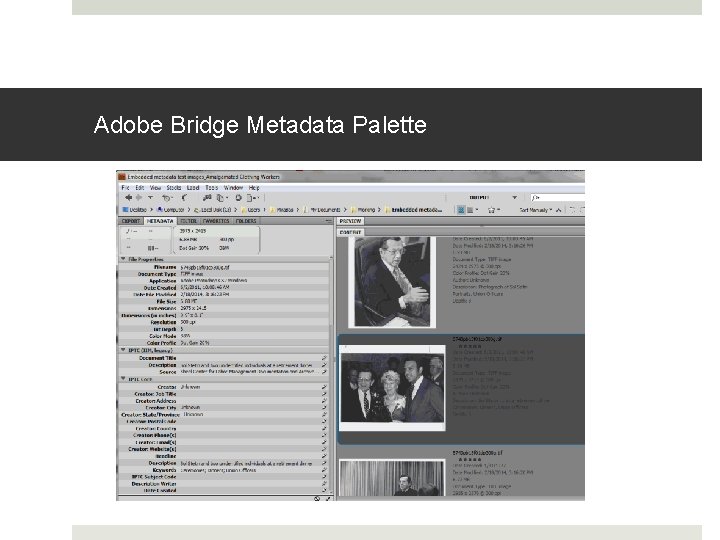Click the pencil icon for Creator row
This screenshot has height=540, width=720.
324,387
